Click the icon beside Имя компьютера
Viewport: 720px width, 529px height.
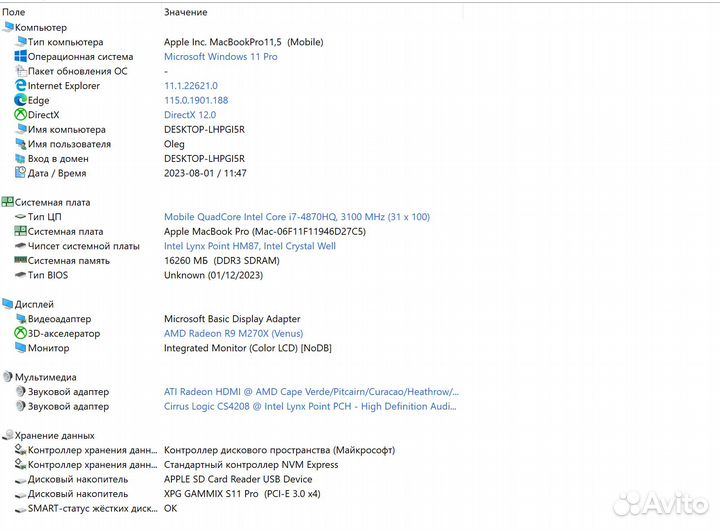[x=20, y=129]
